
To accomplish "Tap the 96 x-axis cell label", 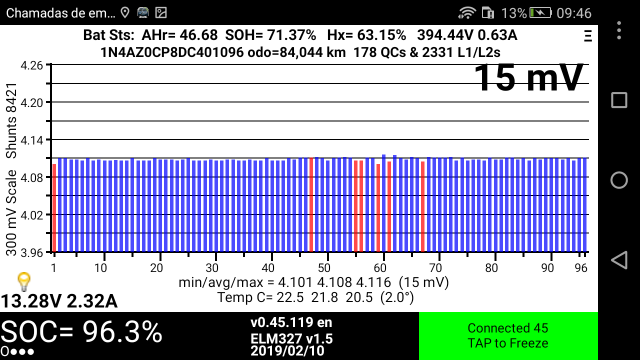I will click(581, 268).
